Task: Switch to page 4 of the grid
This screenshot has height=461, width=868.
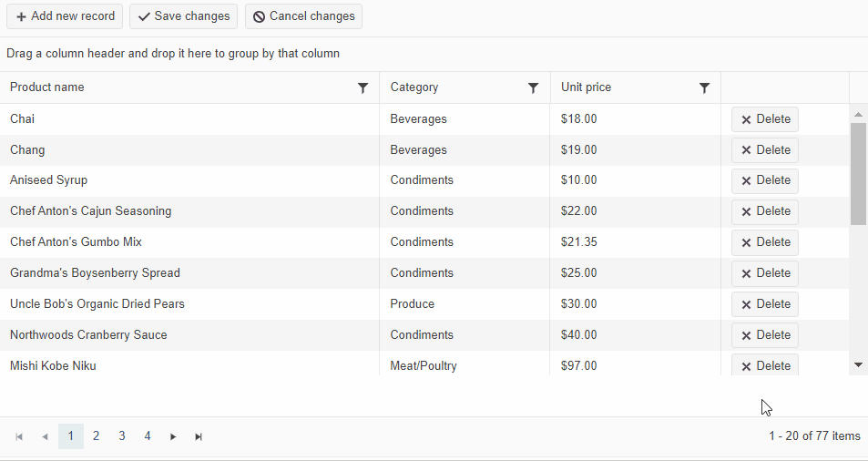Action: 148,436
